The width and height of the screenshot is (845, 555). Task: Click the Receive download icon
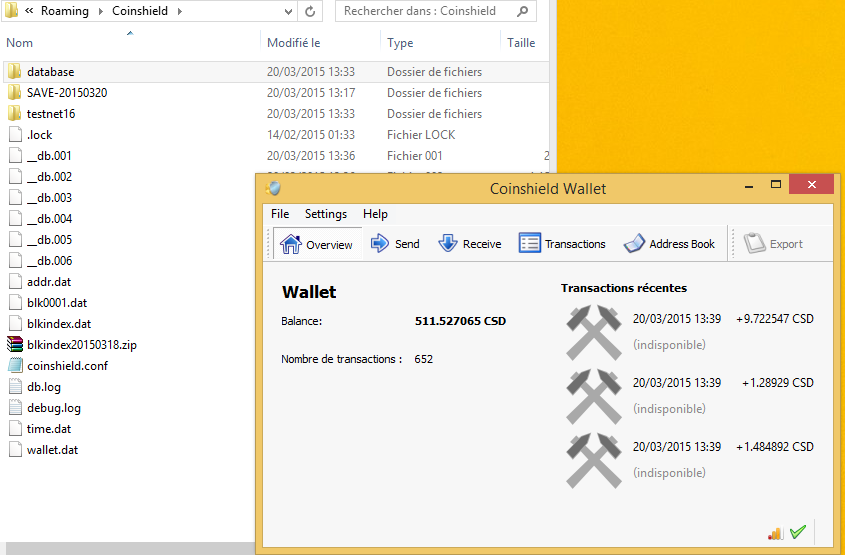pyautogui.click(x=447, y=244)
